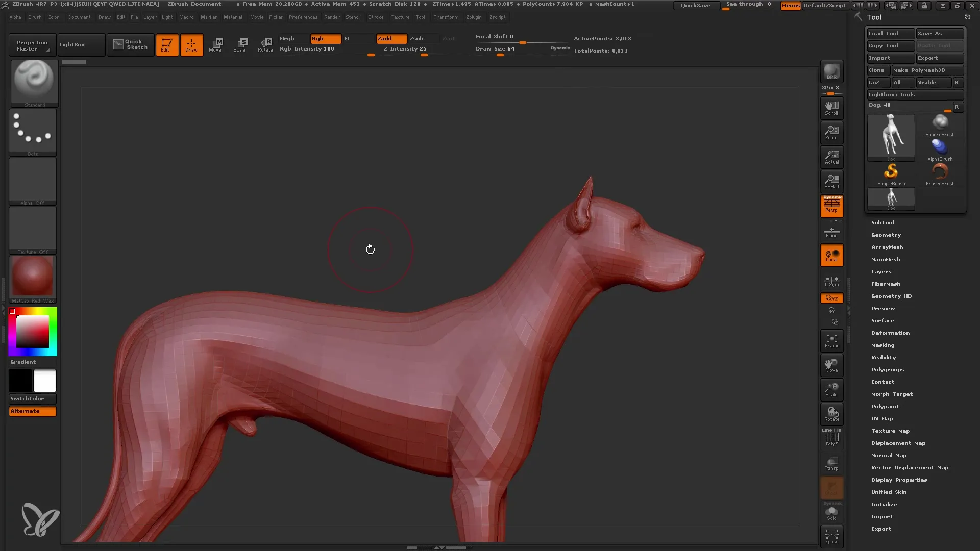
Task: Toggle See-through mode on canvas
Action: click(x=749, y=5)
